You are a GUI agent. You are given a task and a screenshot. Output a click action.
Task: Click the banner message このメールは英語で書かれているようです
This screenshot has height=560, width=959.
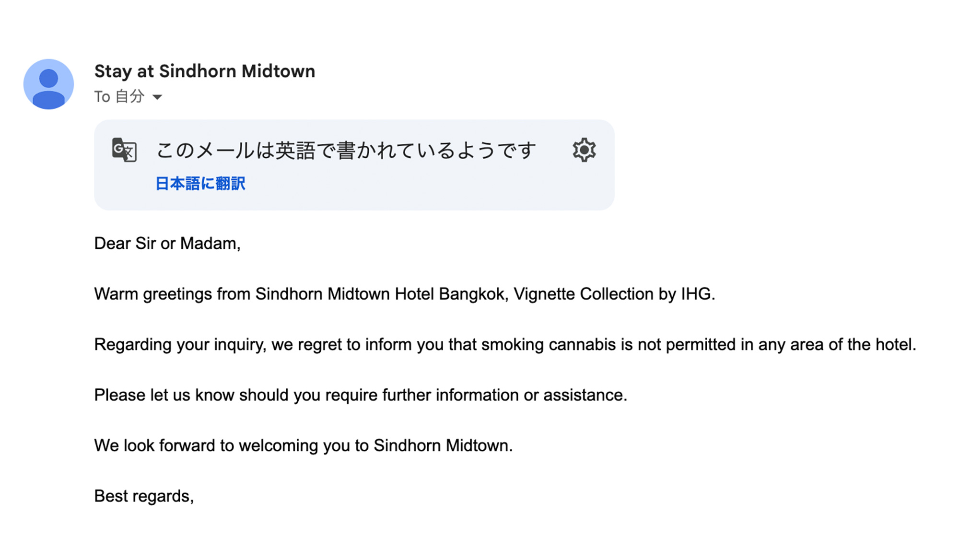pyautogui.click(x=346, y=151)
